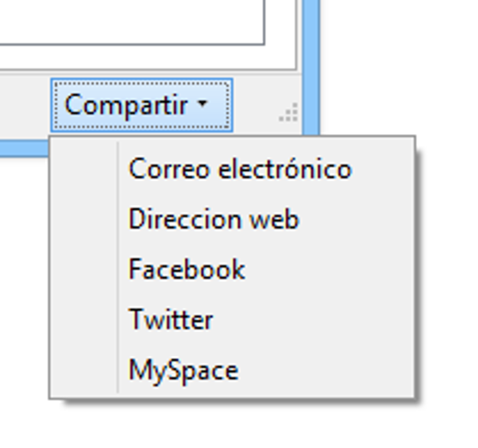
Task: Click empty gray bar left of Compartir
Action: pyautogui.click(x=23, y=105)
